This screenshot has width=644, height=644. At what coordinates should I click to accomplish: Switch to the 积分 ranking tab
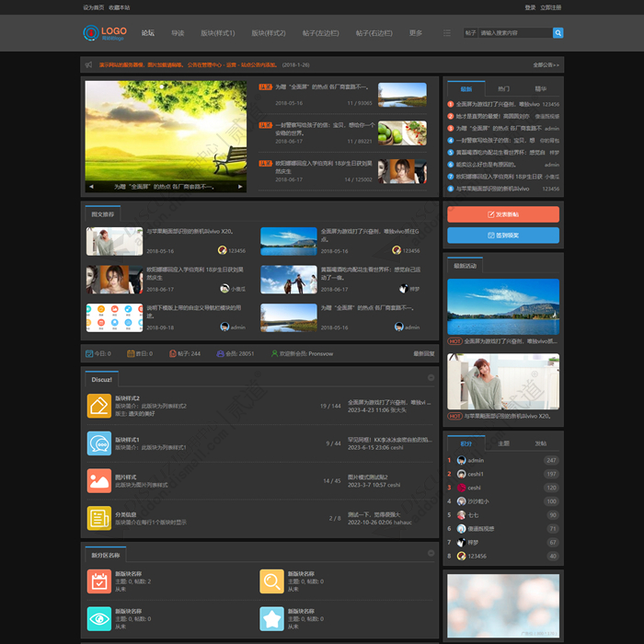click(x=466, y=443)
